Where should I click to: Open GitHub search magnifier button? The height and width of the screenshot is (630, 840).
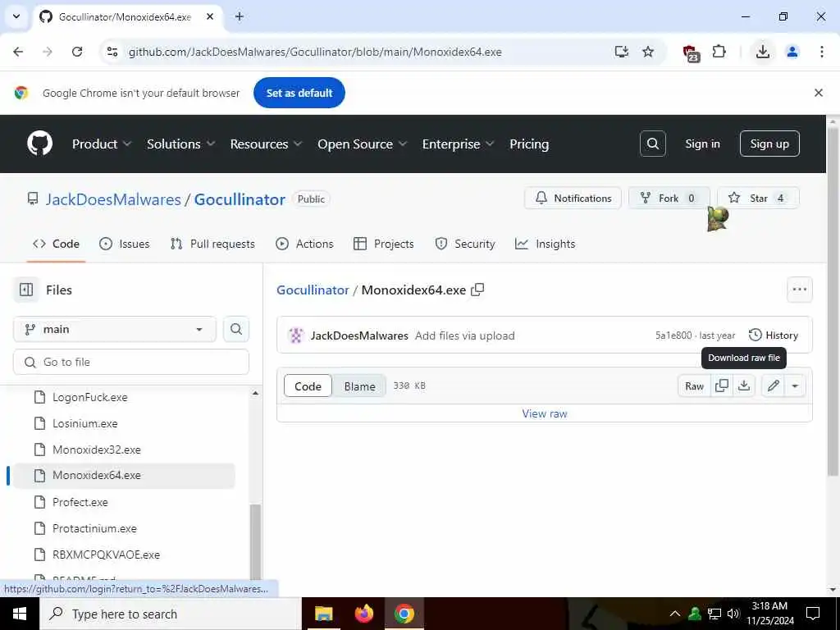(x=652, y=144)
